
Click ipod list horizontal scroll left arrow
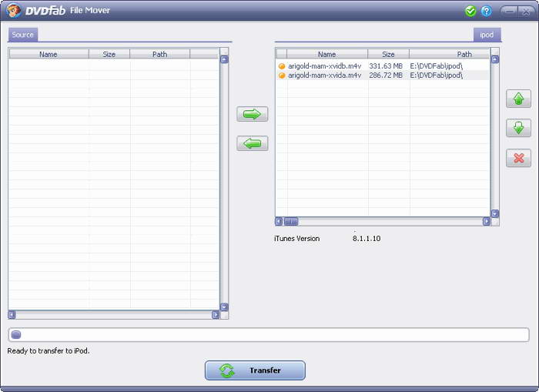(279, 222)
